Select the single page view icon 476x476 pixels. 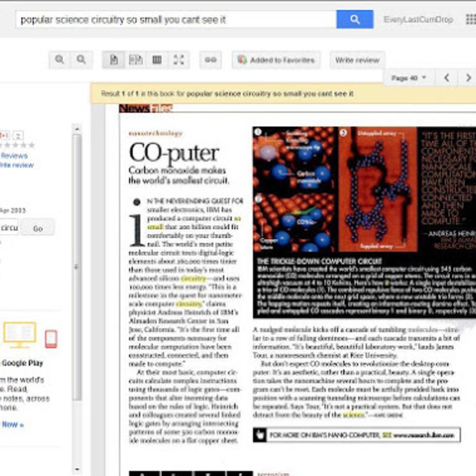(x=114, y=59)
